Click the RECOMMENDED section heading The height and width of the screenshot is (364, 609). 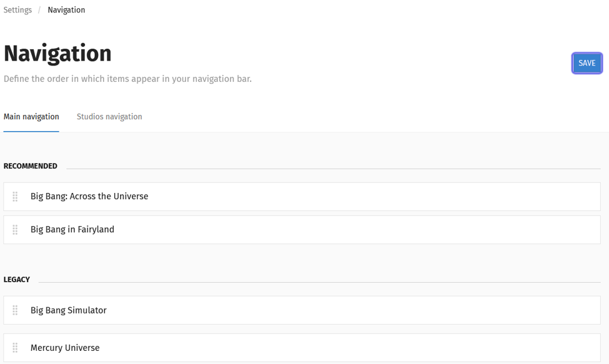[x=31, y=166]
